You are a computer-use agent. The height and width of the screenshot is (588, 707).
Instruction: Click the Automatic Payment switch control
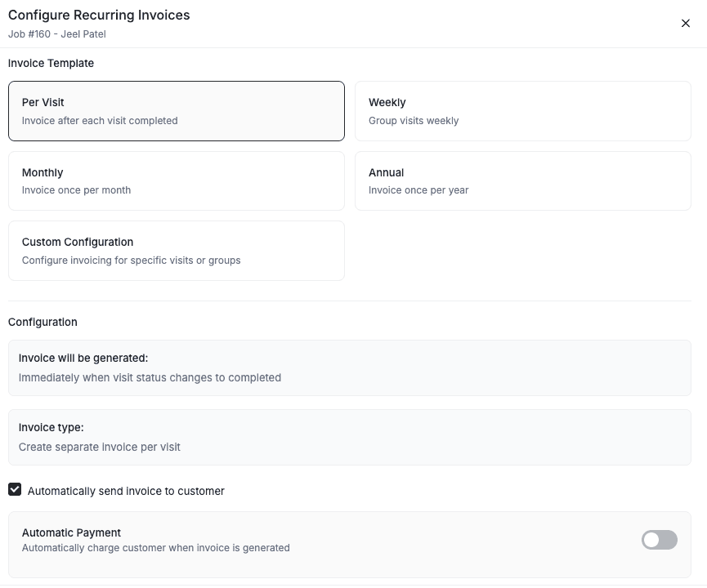(659, 540)
